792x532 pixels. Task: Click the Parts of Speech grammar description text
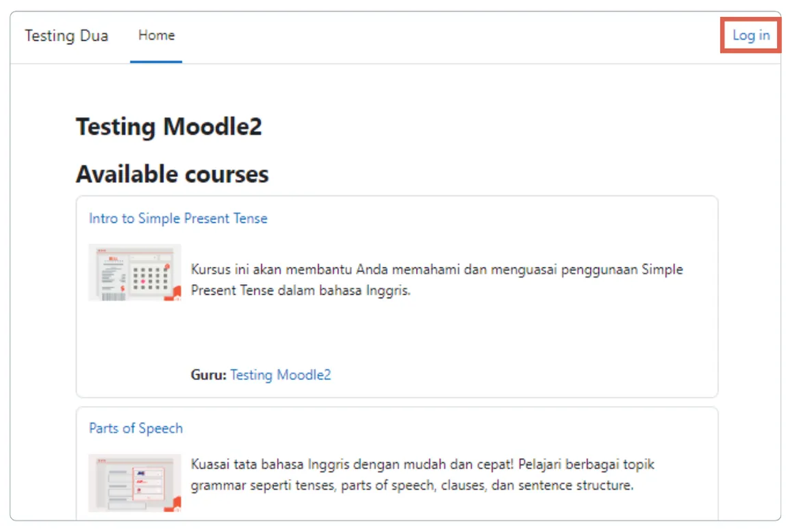click(x=424, y=474)
